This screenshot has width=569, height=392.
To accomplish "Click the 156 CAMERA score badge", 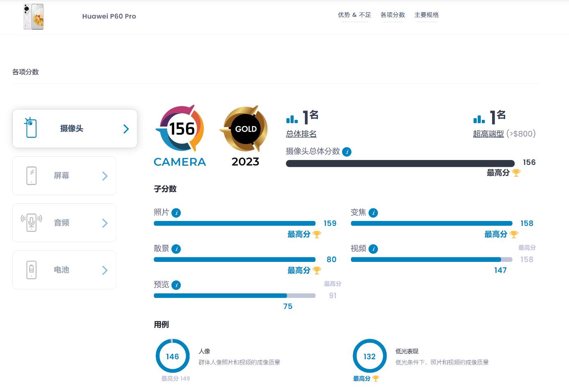I will pos(180,136).
